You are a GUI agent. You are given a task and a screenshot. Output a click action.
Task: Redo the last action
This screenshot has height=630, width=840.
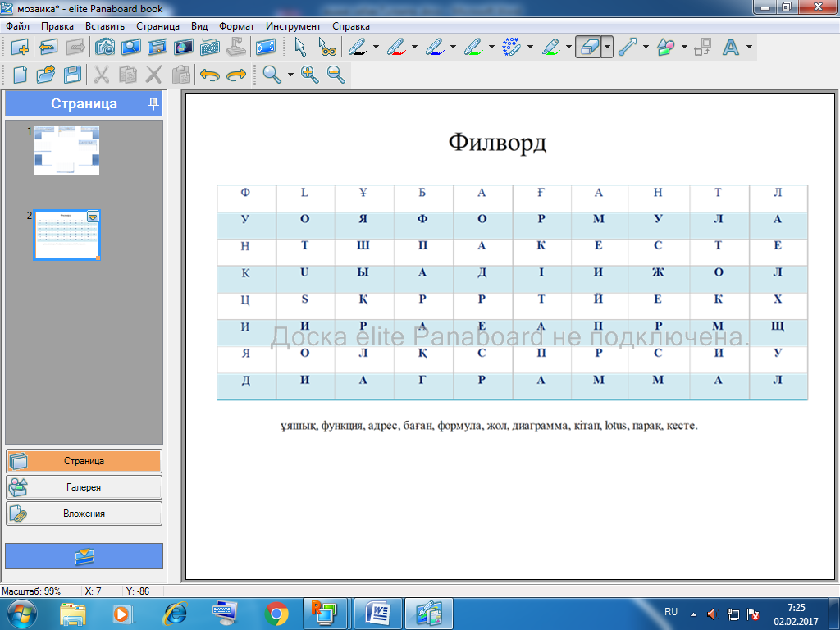(x=236, y=75)
